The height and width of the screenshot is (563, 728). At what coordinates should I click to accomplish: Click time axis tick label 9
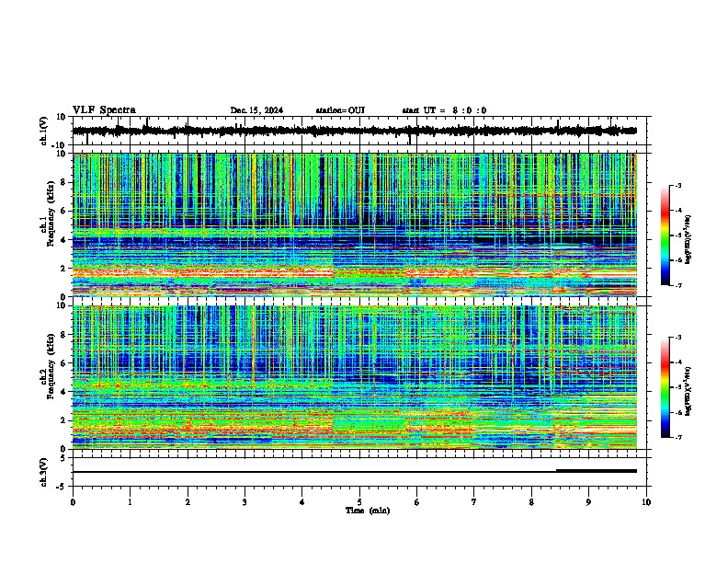click(x=588, y=502)
